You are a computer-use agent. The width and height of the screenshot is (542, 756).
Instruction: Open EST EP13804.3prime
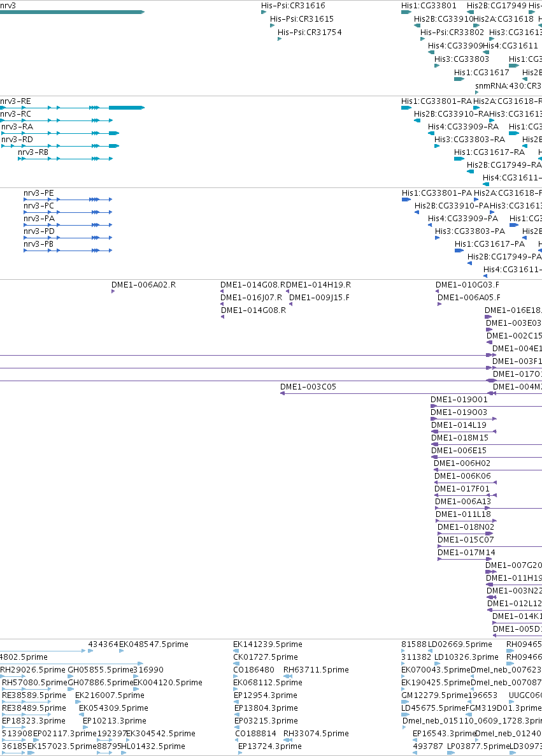[x=266, y=708]
